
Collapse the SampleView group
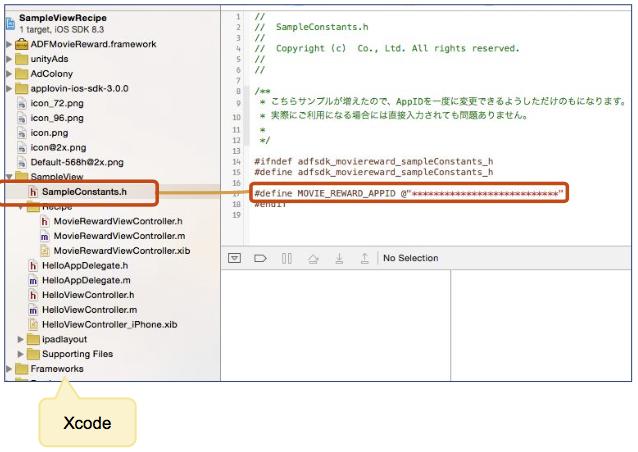[x=9, y=177]
